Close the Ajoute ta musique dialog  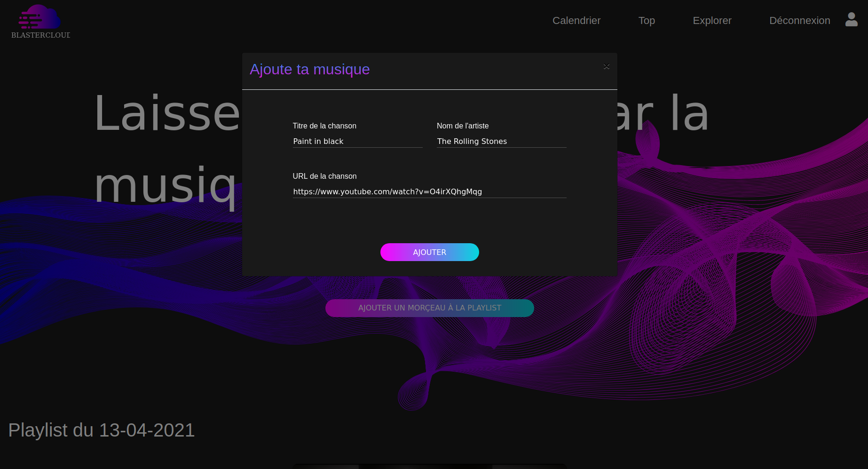(x=607, y=67)
